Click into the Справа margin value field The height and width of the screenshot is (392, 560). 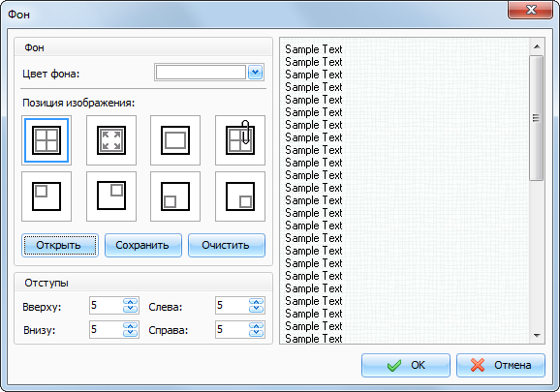tap(233, 329)
